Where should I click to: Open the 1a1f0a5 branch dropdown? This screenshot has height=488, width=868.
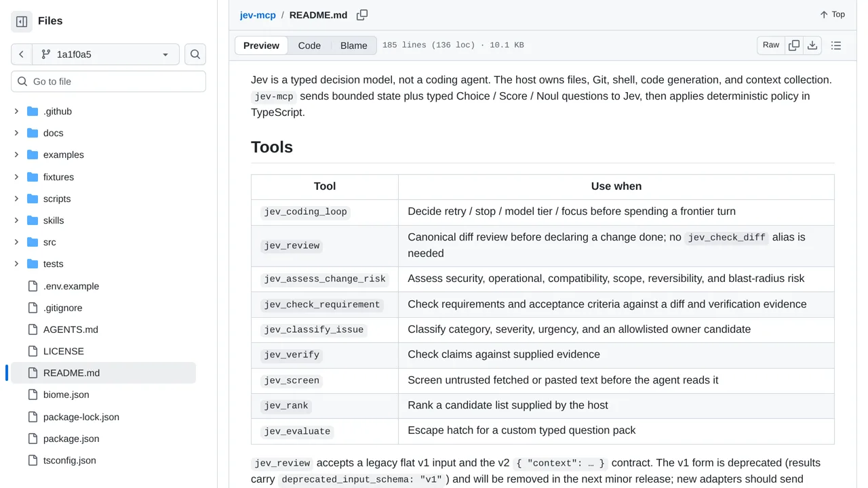coord(105,54)
